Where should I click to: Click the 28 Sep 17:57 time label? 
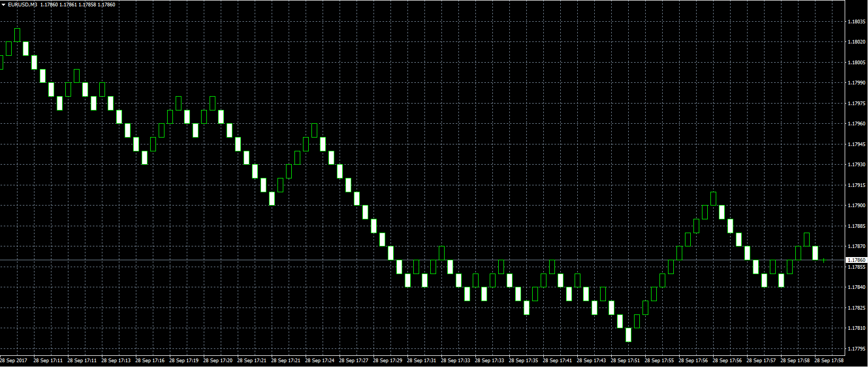pyautogui.click(x=761, y=361)
